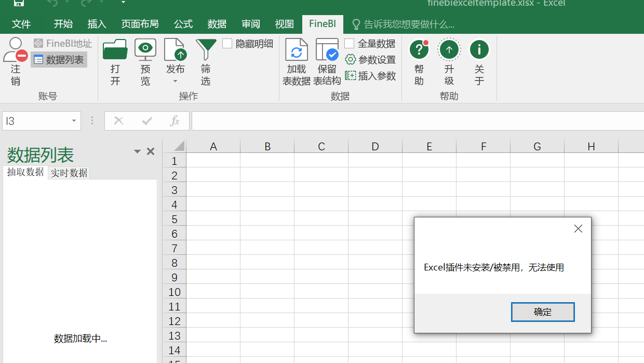Close the 数据列表 side pane
The width and height of the screenshot is (644, 363).
click(151, 151)
